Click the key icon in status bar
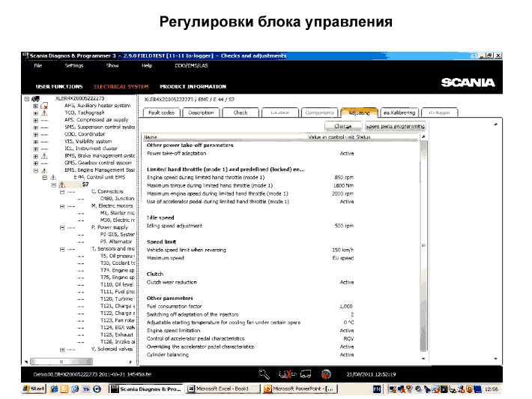This screenshot has width=532, height=399. 264,373
